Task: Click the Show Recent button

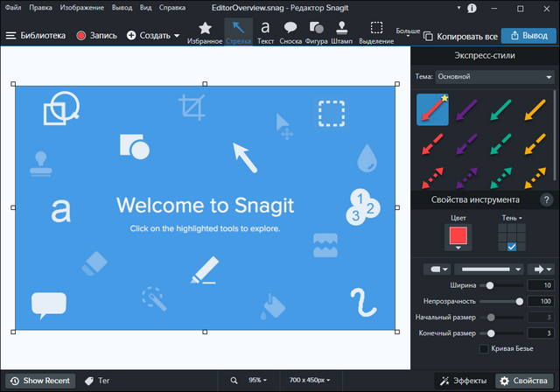Action: (x=39, y=381)
